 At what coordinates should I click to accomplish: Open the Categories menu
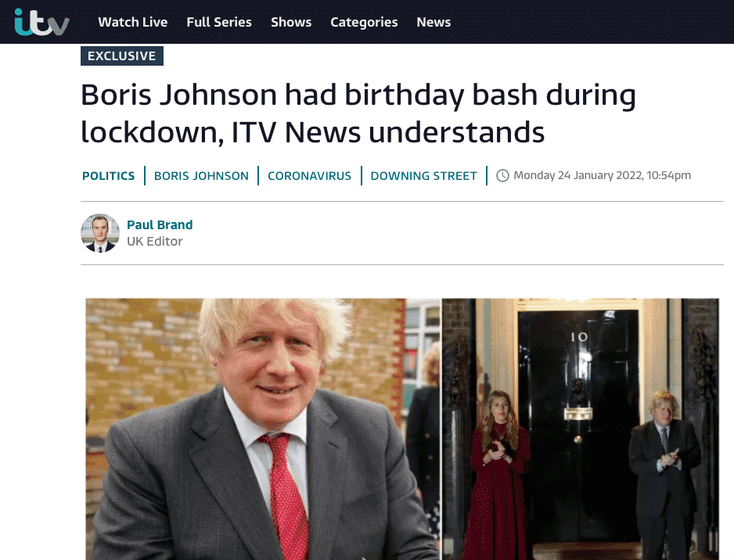pos(364,22)
